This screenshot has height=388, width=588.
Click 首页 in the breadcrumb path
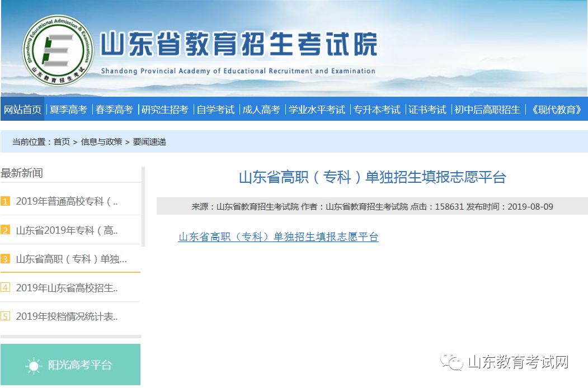(x=62, y=142)
